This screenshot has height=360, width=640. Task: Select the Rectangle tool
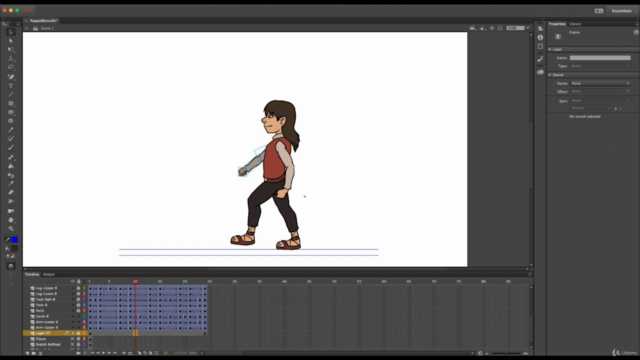11,104
